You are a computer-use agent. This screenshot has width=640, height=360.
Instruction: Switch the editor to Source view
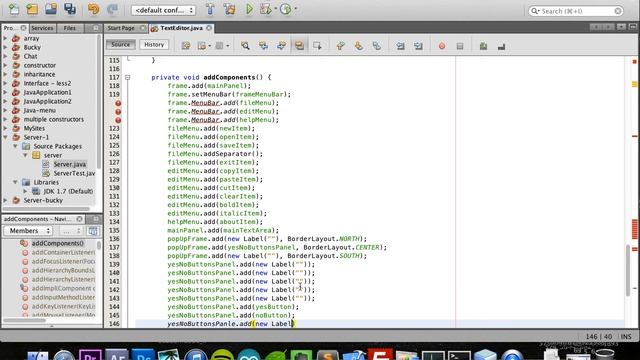coord(121,44)
